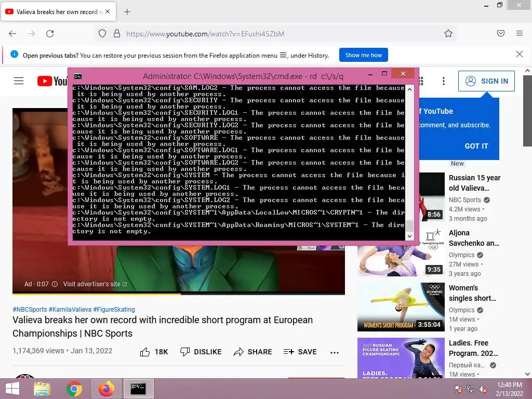Screen dimensions: 532x399
Task: View site security padlock info
Action: pyautogui.click(x=117, y=34)
